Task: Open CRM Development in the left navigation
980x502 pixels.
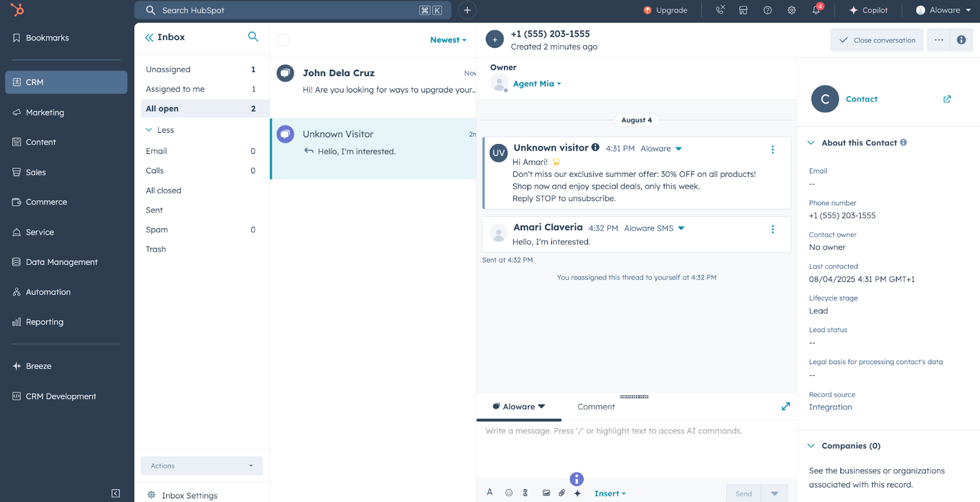Action: click(x=55, y=396)
